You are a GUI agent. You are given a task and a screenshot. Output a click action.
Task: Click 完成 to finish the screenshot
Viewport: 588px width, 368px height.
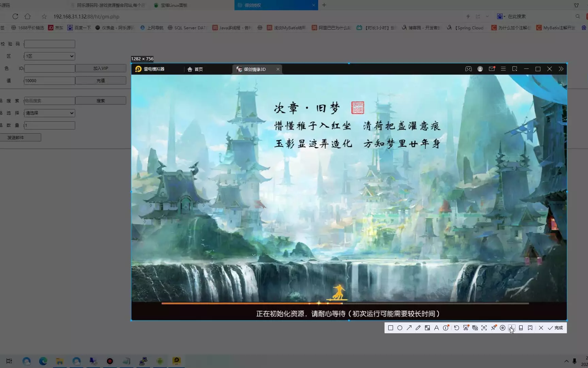[555, 328]
